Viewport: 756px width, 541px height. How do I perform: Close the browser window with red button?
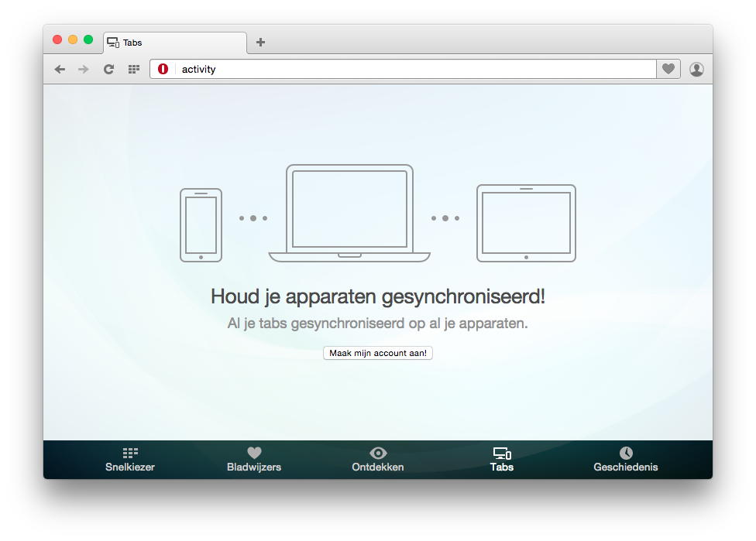57,39
